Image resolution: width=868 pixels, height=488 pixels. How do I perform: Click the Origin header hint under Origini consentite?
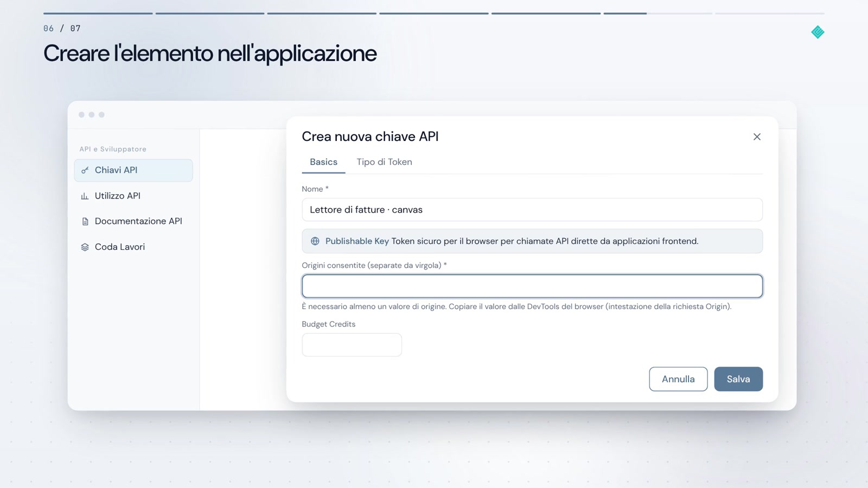click(x=516, y=306)
